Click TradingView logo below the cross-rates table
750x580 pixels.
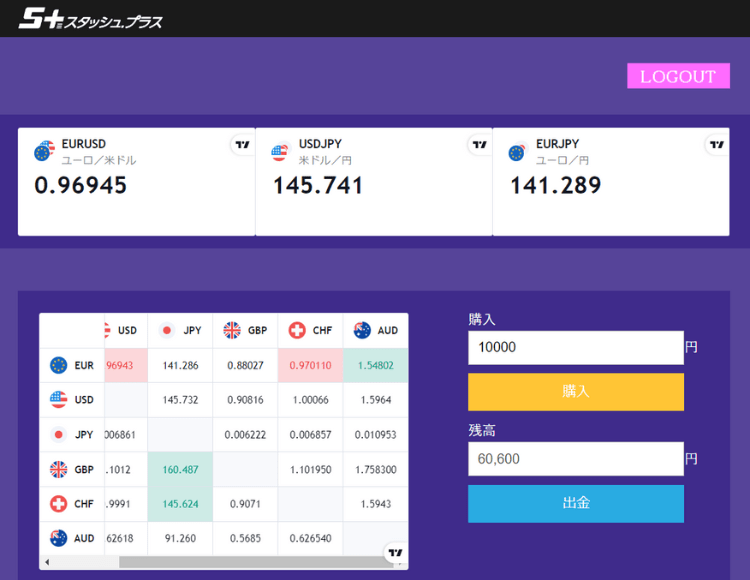tap(396, 552)
